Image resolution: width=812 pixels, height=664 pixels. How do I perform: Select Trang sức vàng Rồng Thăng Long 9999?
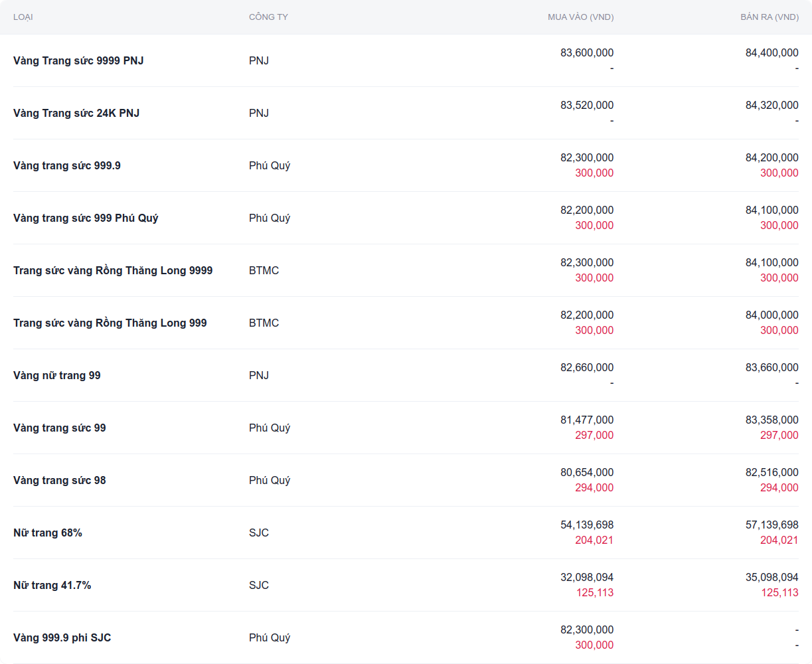tap(113, 270)
